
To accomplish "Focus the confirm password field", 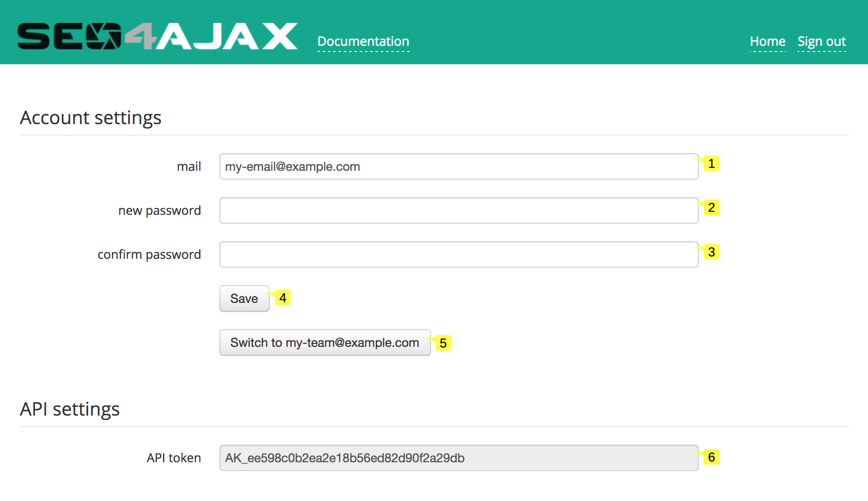I will (x=458, y=254).
